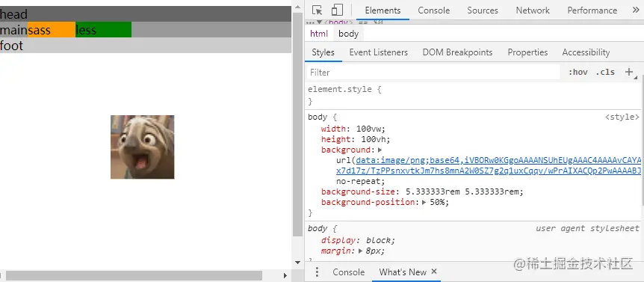
Task: Toggle the :hov element state panel
Action: pos(578,73)
